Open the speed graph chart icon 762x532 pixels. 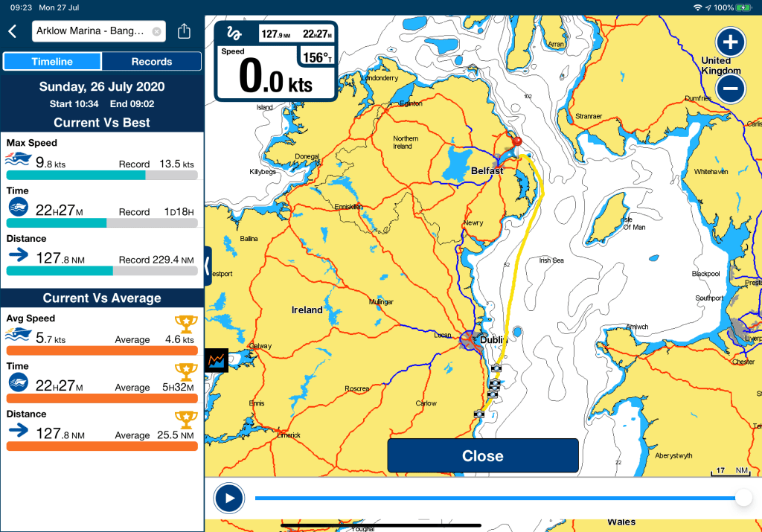click(217, 360)
